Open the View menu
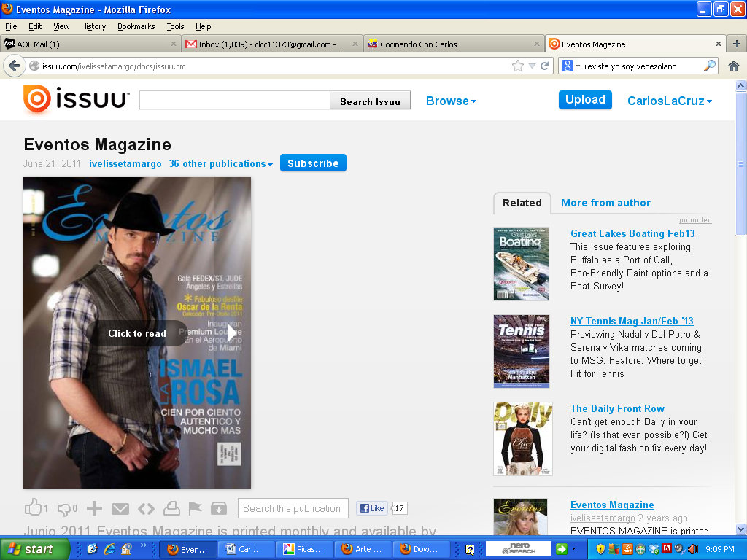Viewport: 747px width, 560px height. 61,26
